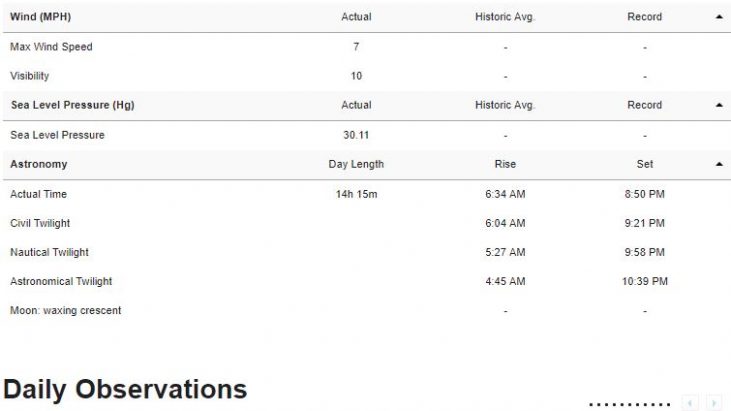The width and height of the screenshot is (731, 411).
Task: Collapse the Wind (MPH) section arrow
Action: point(719,17)
